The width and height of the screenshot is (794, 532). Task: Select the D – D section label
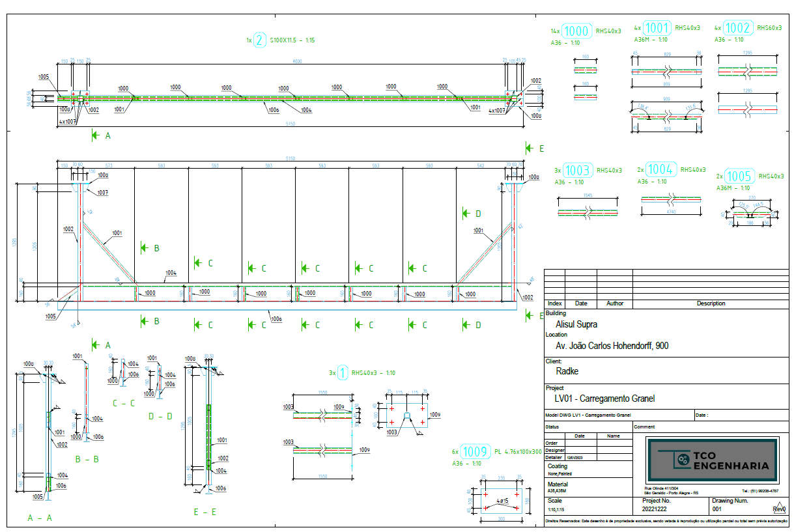(160, 416)
